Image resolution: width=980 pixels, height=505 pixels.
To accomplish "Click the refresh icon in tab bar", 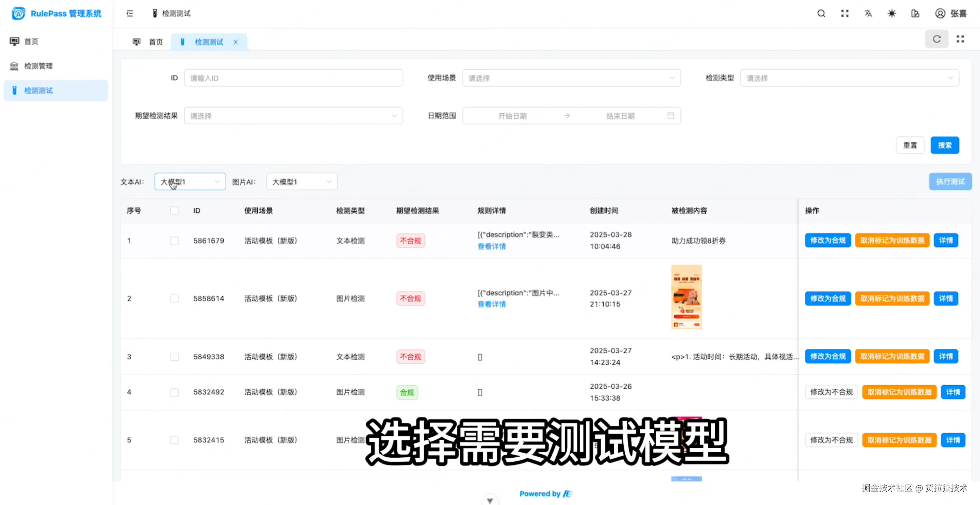I will 937,39.
